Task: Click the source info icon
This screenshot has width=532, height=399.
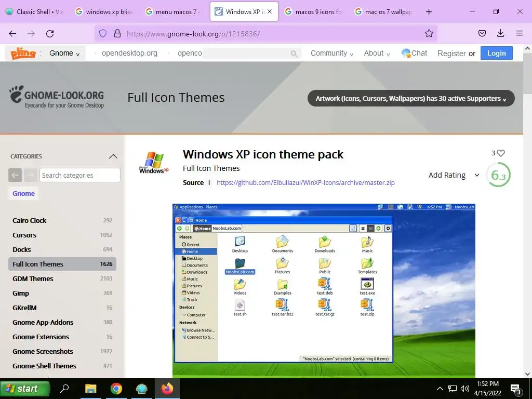Action: (x=209, y=182)
